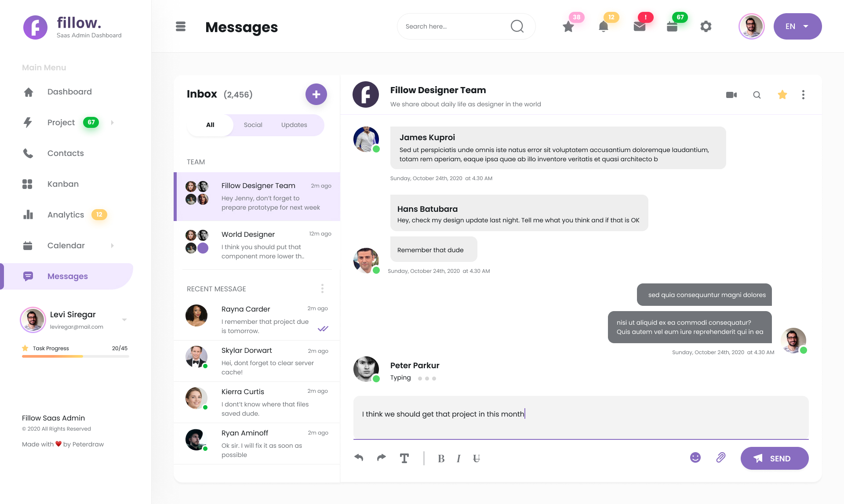Image resolution: width=844 pixels, height=504 pixels.
Task: Open the emoji smiley picker
Action: coord(695,457)
